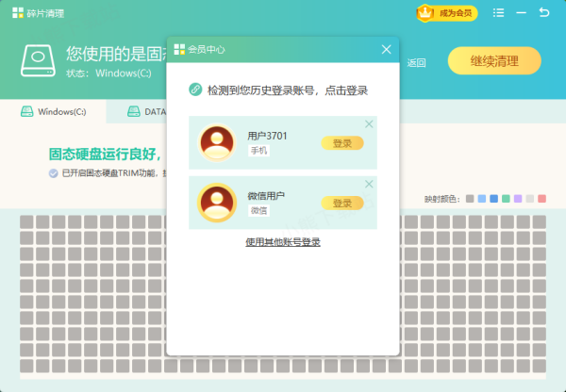Image resolution: width=566 pixels, height=392 pixels.
Task: Click the green link icon beside 检测到您历史登录账号
Action: click(x=195, y=90)
